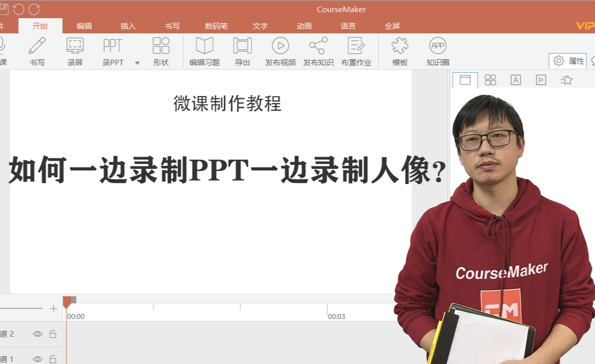Click the 00:03 mark on timeline ruler
The image size is (595, 364).
(336, 316)
